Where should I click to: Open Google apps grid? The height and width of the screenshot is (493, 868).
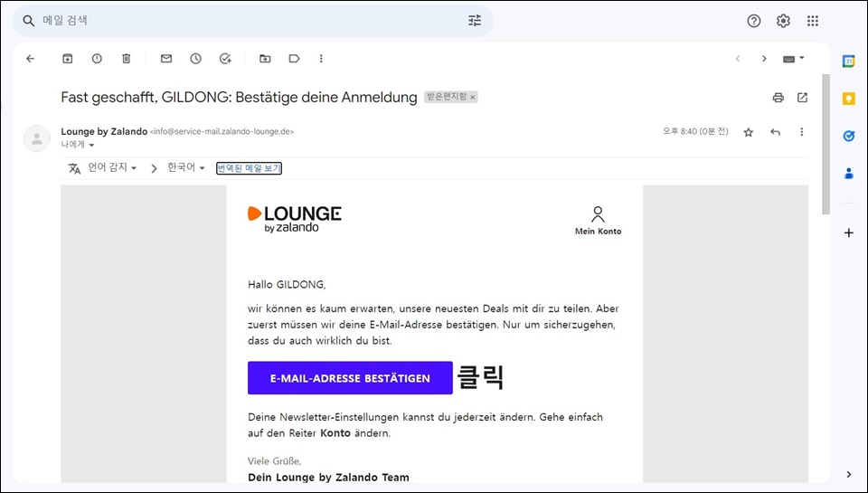pyautogui.click(x=813, y=21)
